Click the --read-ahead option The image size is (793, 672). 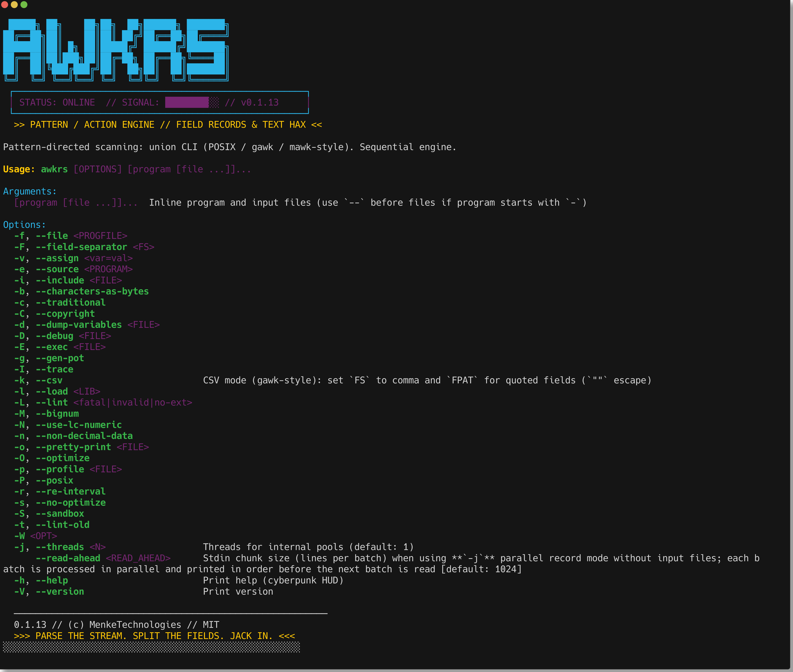[68, 558]
